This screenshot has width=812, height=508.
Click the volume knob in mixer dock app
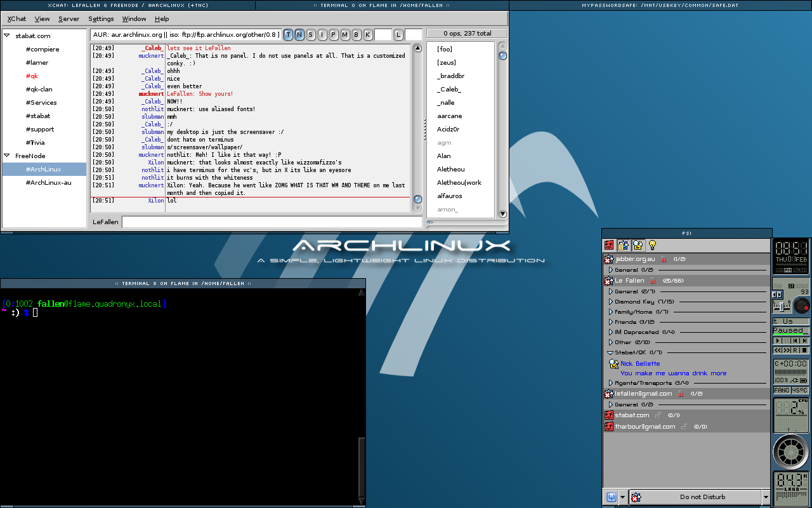801,305
